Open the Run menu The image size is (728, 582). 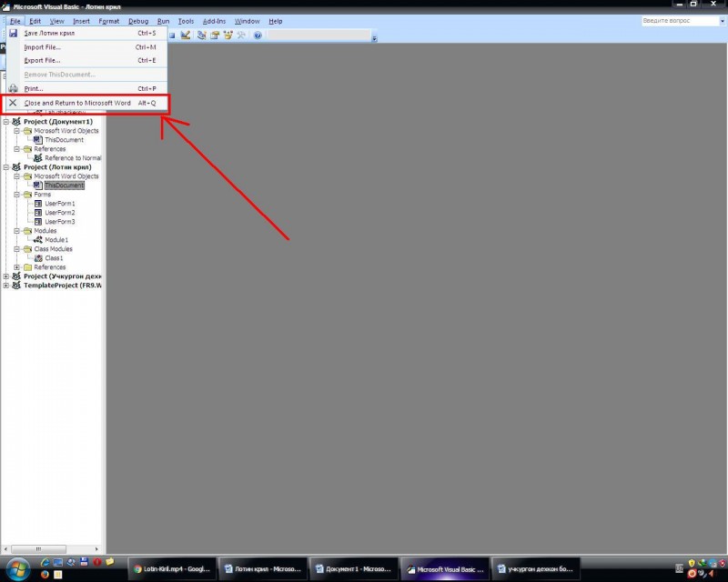click(163, 21)
